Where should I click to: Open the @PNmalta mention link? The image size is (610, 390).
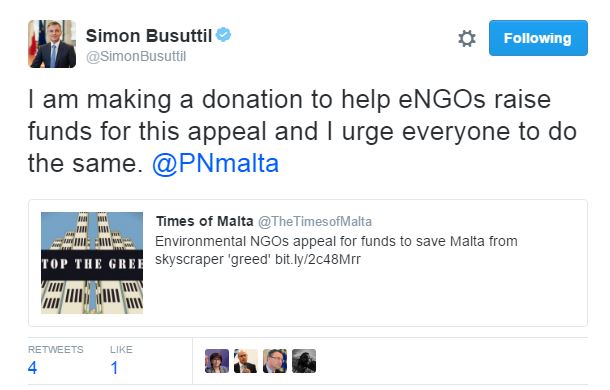coord(215,163)
